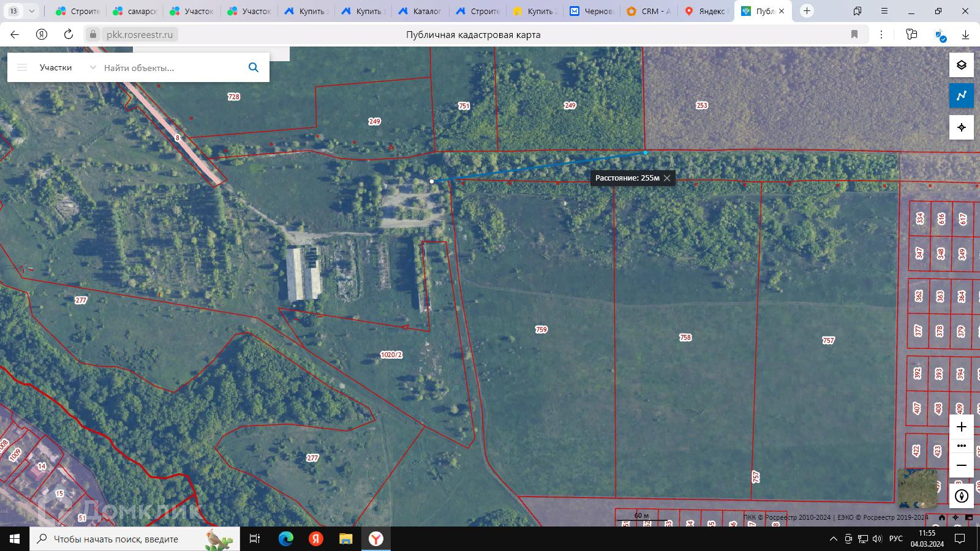Open the map layers panel
The image size is (980, 551).
(962, 65)
